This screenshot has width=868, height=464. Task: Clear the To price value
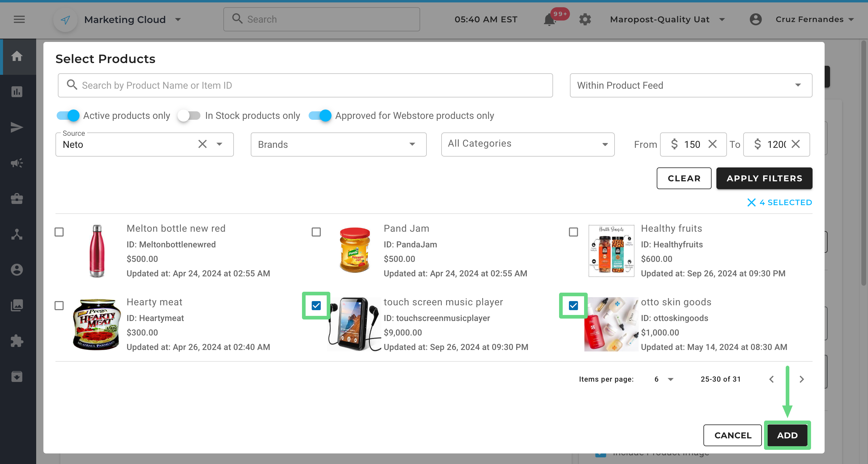click(x=796, y=144)
